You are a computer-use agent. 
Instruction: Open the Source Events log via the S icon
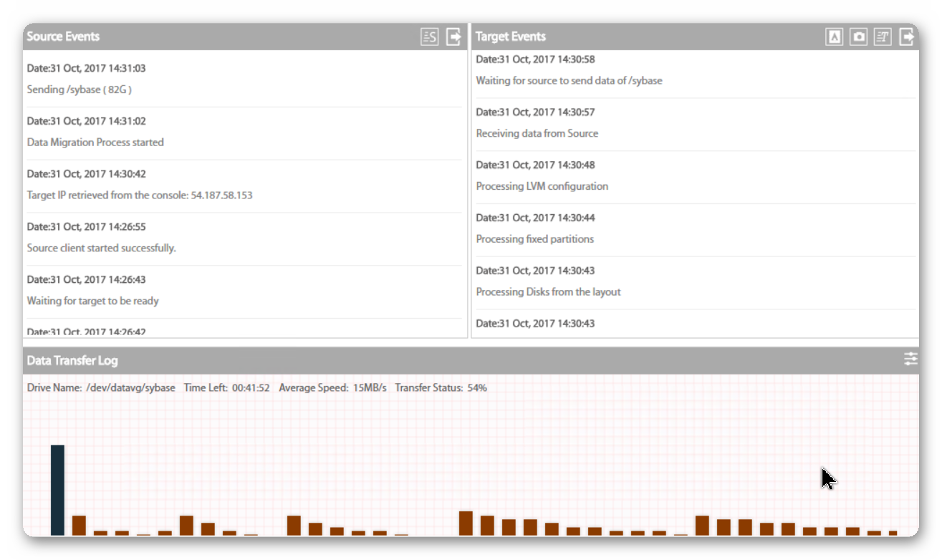click(429, 36)
